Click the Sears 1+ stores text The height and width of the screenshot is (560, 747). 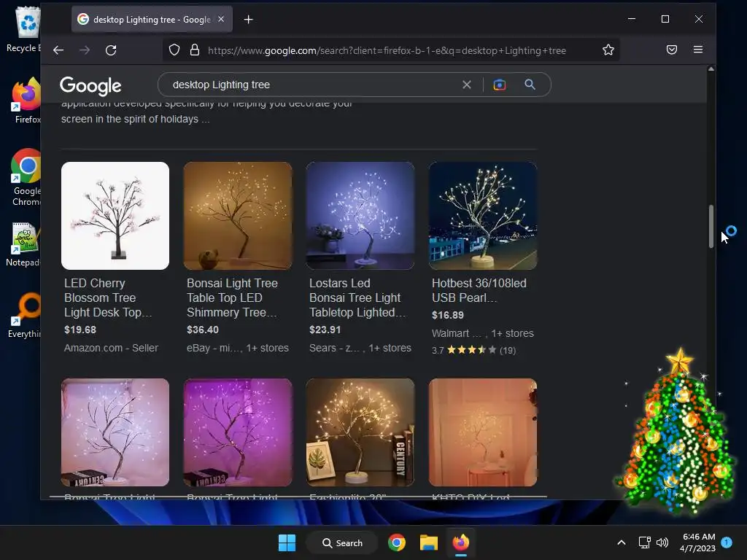click(x=360, y=348)
